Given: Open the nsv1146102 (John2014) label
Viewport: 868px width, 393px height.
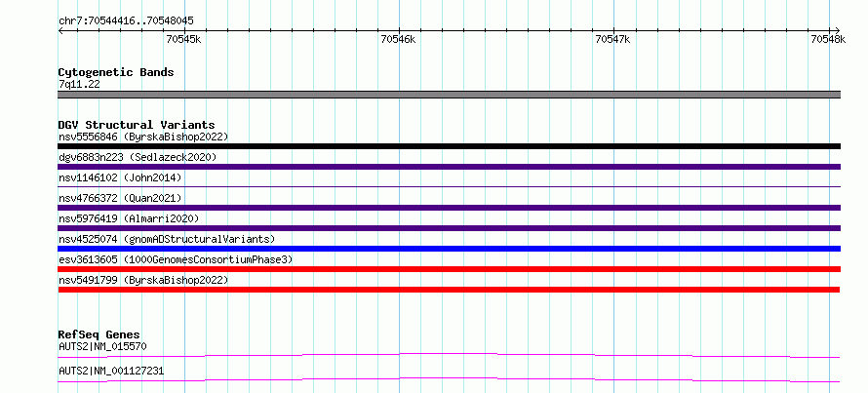Looking at the screenshot, I should tap(120, 177).
